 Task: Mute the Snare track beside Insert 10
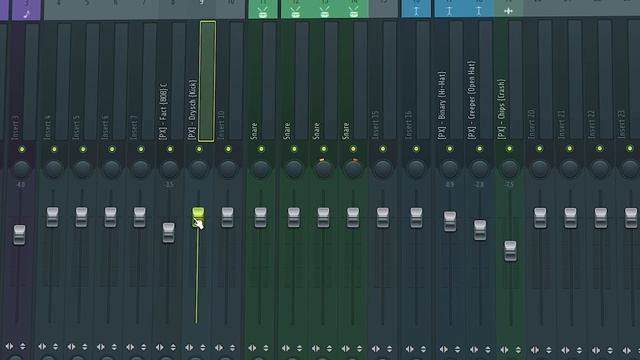pyautogui.click(x=261, y=149)
